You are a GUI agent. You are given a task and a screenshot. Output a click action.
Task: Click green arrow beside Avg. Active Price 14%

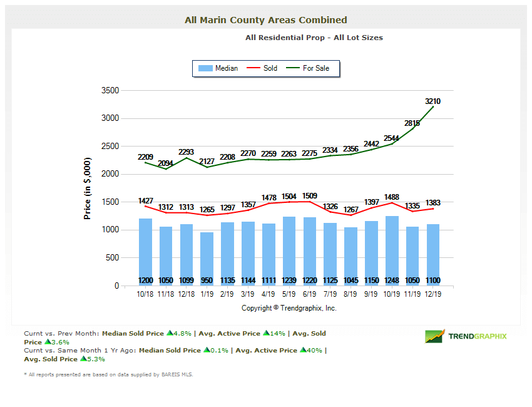(x=266, y=334)
